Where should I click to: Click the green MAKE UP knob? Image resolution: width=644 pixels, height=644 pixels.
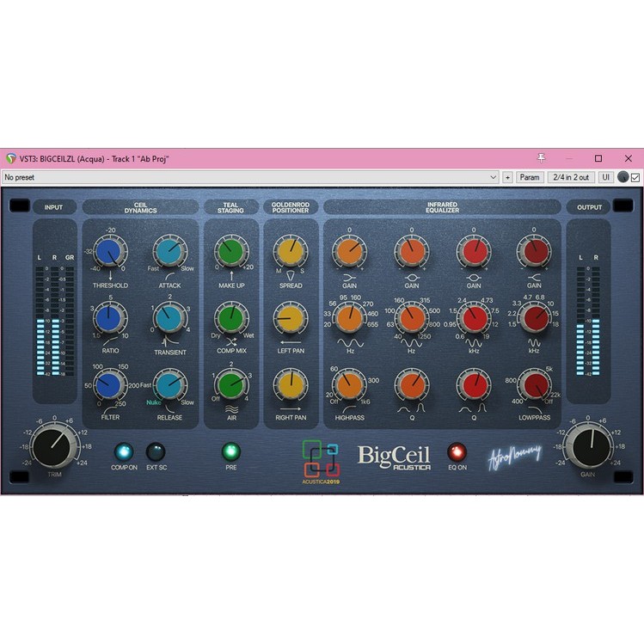(230, 252)
